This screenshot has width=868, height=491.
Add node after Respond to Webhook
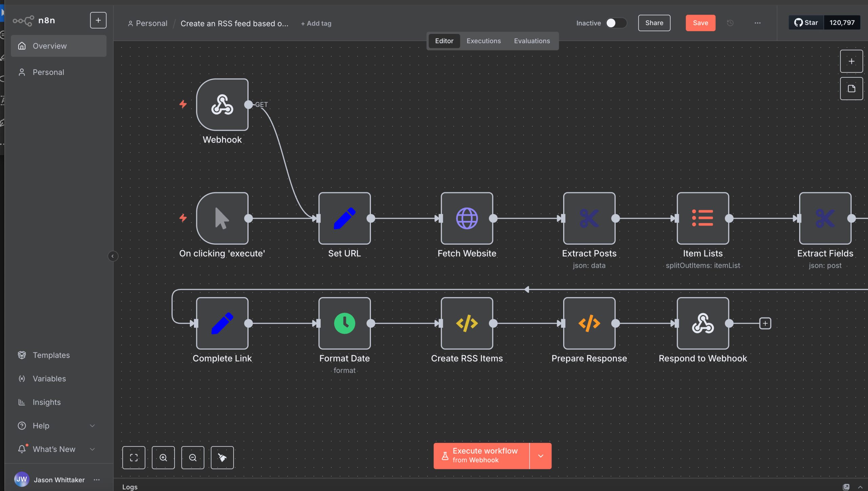pos(765,323)
